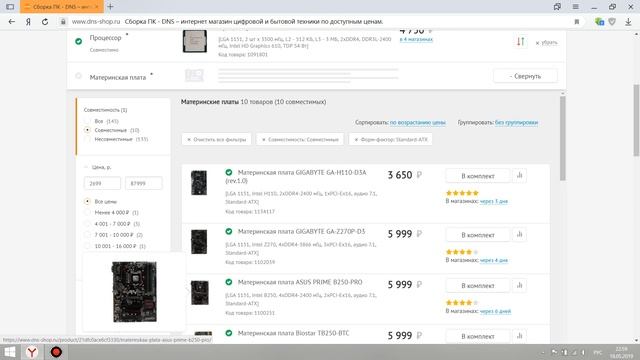Select price range 4 001 - 7 000 ₽
The width and height of the screenshot is (640, 360).
point(87,224)
